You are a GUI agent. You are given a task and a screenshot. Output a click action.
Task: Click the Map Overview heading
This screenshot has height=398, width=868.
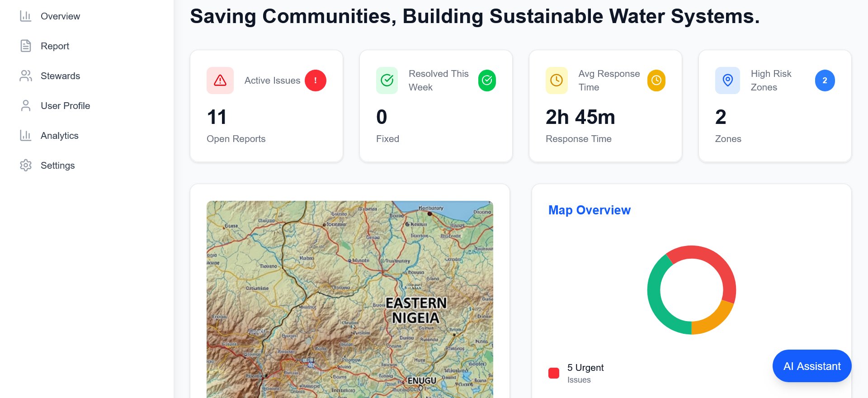tap(589, 210)
